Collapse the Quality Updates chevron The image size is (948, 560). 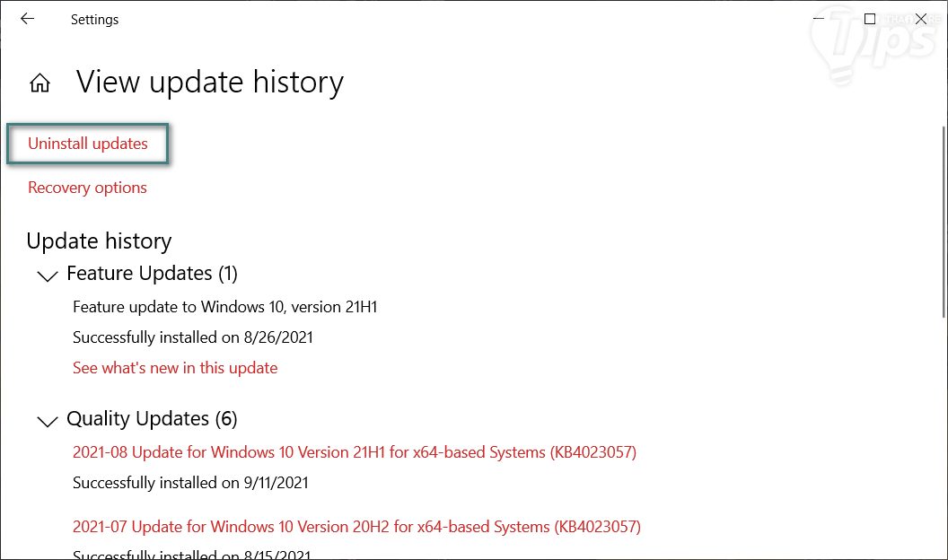(47, 421)
